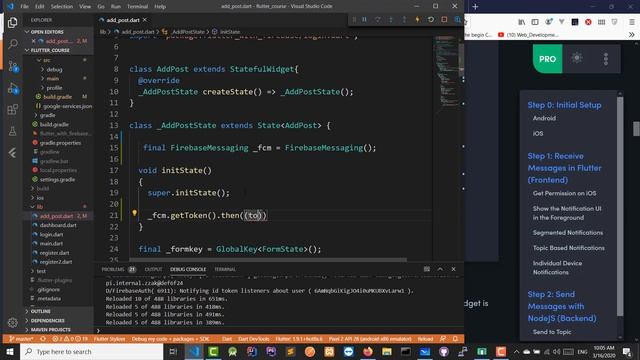Switch to the Terminal panel tab

[224, 269]
